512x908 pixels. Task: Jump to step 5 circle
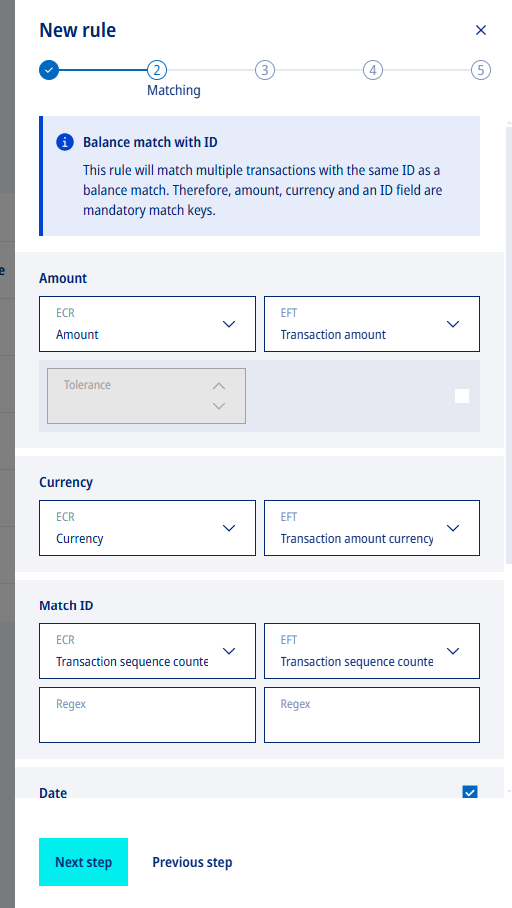[x=481, y=71]
